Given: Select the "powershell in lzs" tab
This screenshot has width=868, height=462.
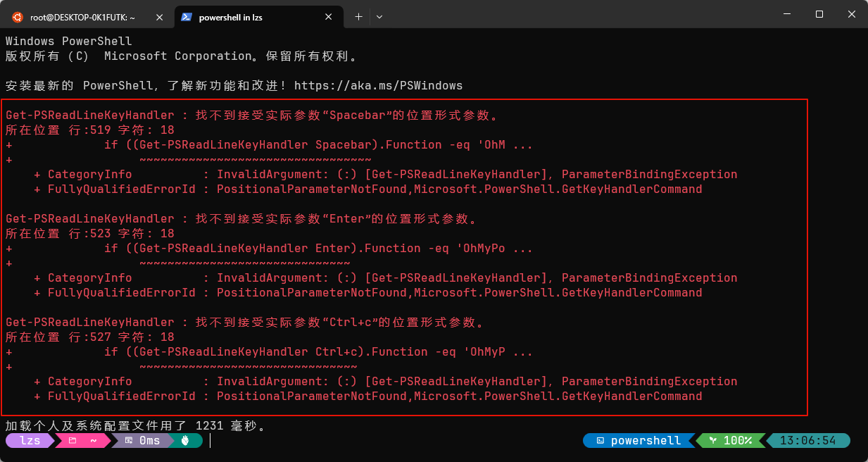Looking at the screenshot, I should tap(258, 17).
